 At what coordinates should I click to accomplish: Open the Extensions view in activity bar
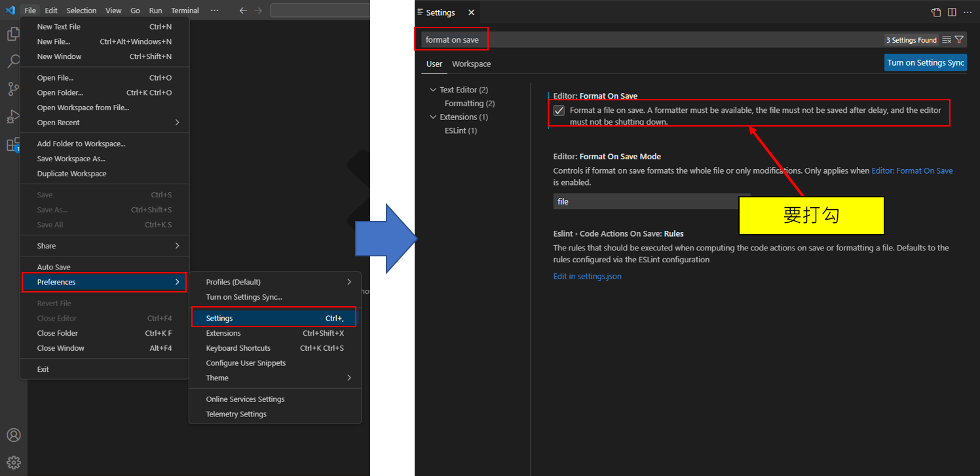[x=12, y=145]
